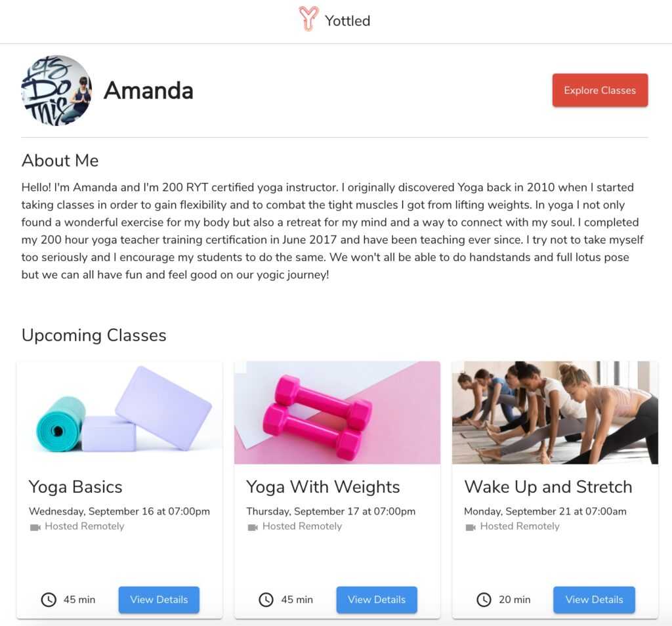Screen dimensions: 672x626
Task: Select the Yoga With Weights title
Action: (x=323, y=487)
